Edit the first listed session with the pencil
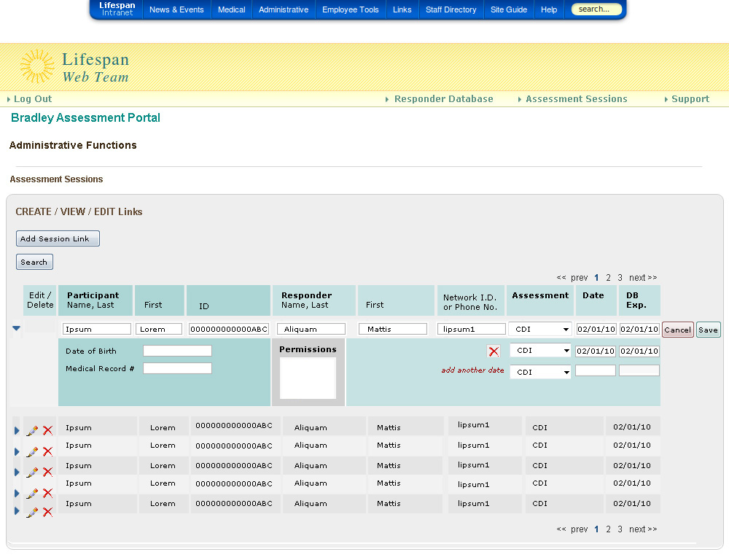Viewport: 729px width, 560px height. coord(32,430)
